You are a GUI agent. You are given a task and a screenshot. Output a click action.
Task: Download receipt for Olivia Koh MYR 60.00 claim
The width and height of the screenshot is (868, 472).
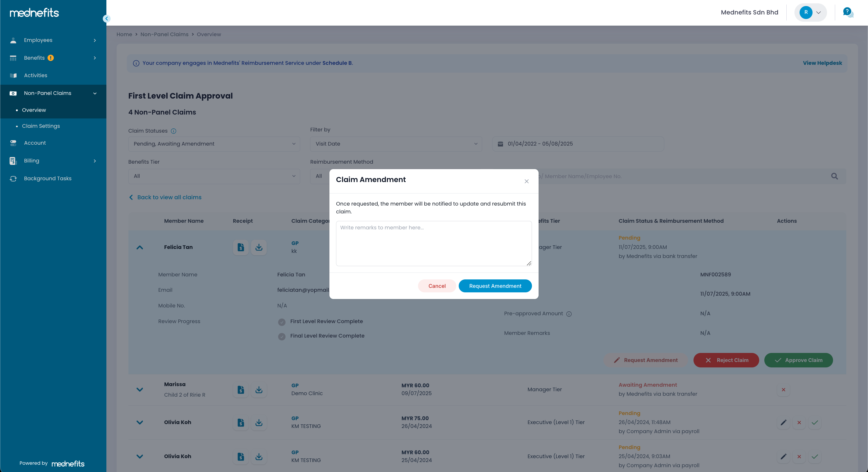259,457
